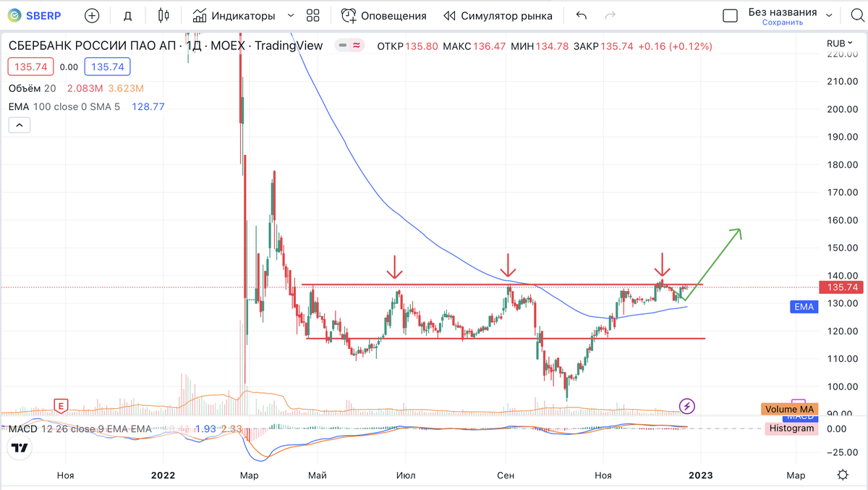
Task: Open the Д timeframe interval selector
Action: point(127,15)
